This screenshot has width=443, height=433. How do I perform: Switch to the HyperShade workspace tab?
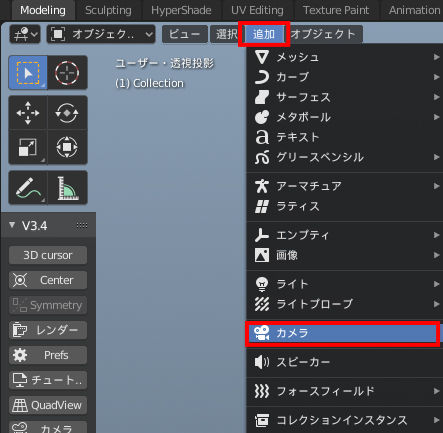pos(181,10)
